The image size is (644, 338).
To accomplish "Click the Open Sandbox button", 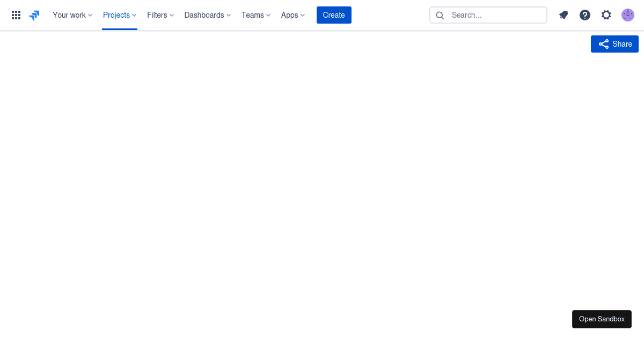I will 602,319.
